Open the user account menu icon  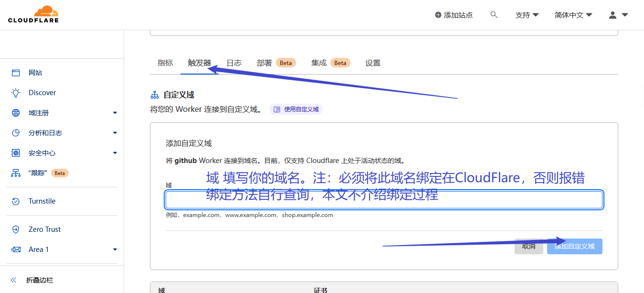tap(612, 15)
